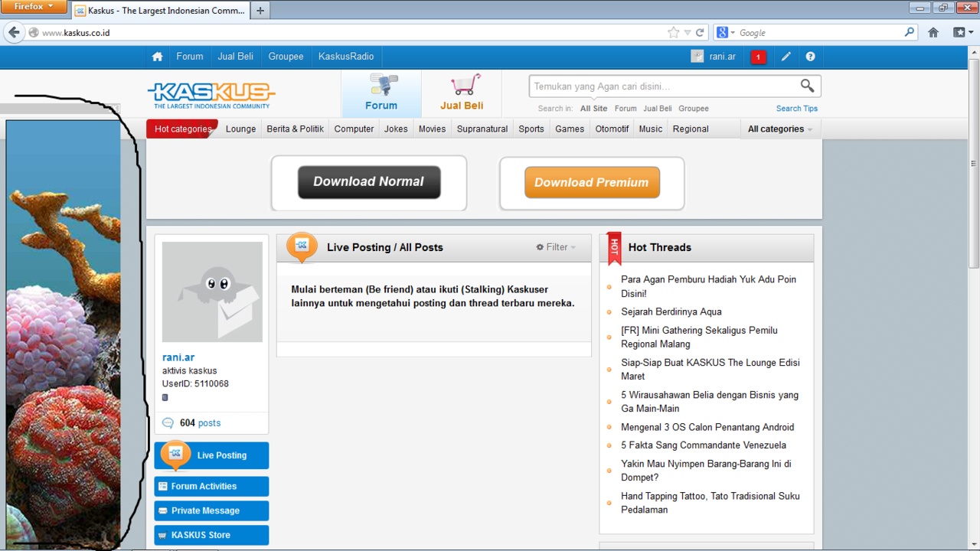Screen dimensions: 980x551
Task: Open Private Message
Action: [211, 510]
